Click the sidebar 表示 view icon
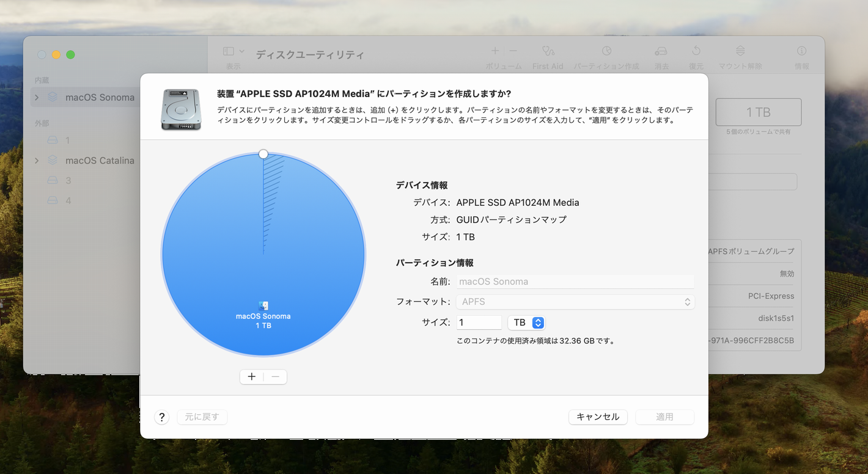Image resolution: width=868 pixels, height=474 pixels. click(x=229, y=52)
